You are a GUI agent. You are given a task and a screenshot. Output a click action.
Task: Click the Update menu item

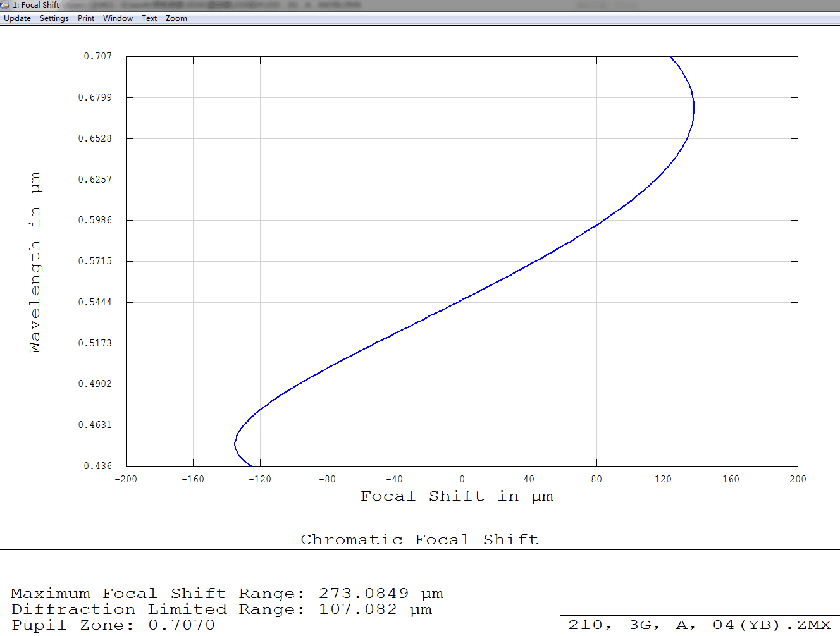(x=17, y=18)
